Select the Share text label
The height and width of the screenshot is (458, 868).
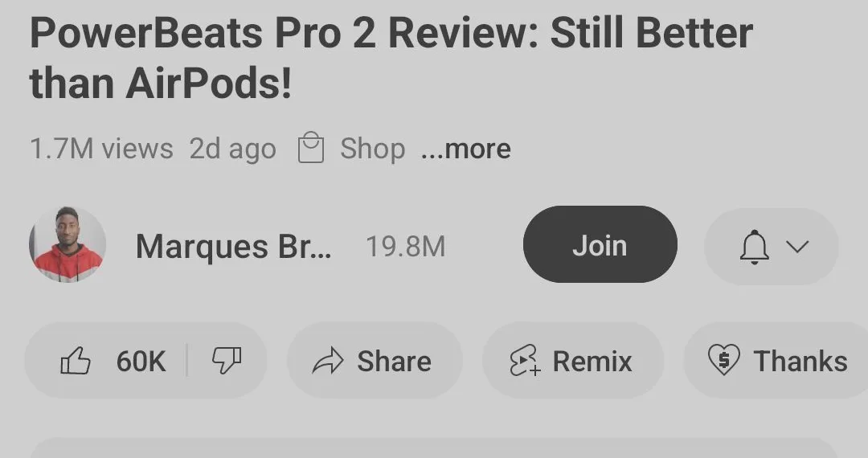coord(394,362)
